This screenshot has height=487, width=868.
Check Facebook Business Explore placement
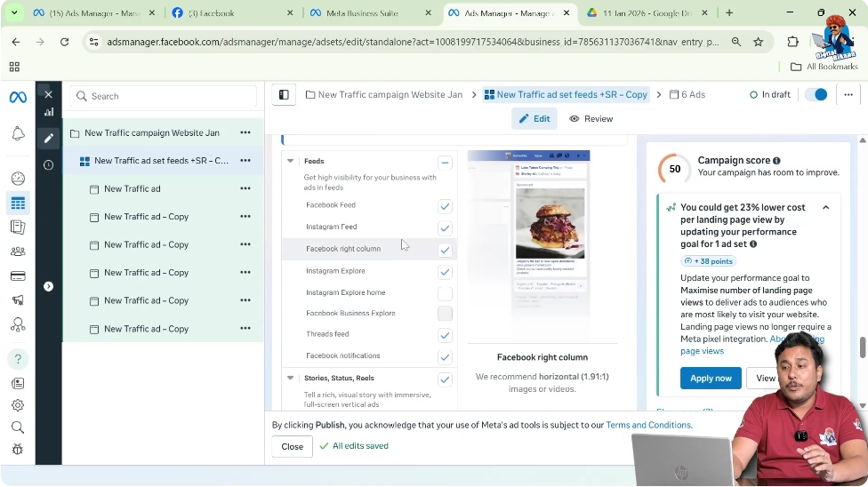coord(445,314)
